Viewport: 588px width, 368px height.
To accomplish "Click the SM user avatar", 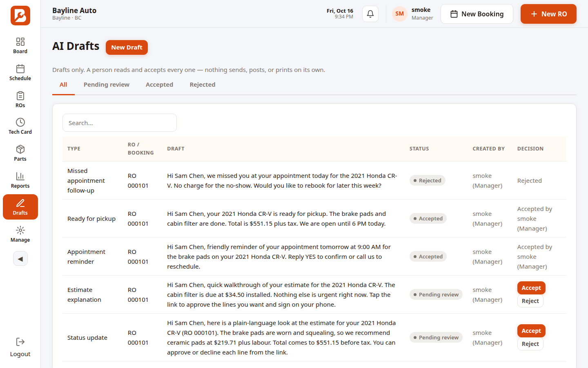I will (x=400, y=14).
